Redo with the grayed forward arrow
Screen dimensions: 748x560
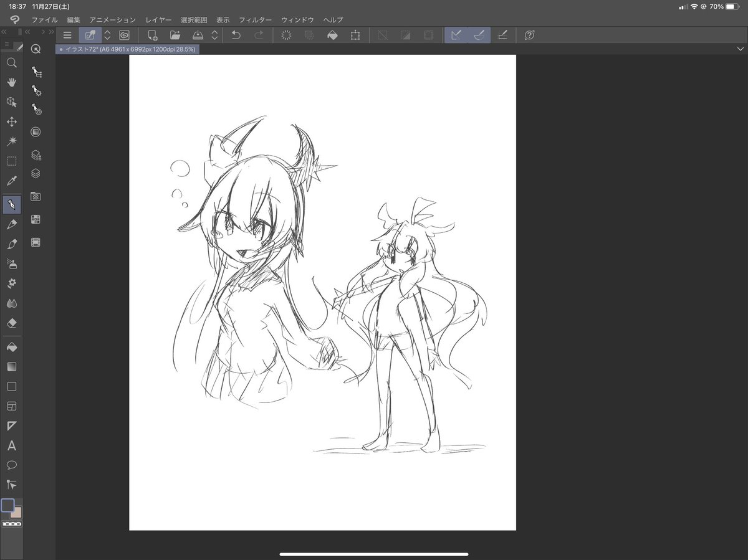259,36
